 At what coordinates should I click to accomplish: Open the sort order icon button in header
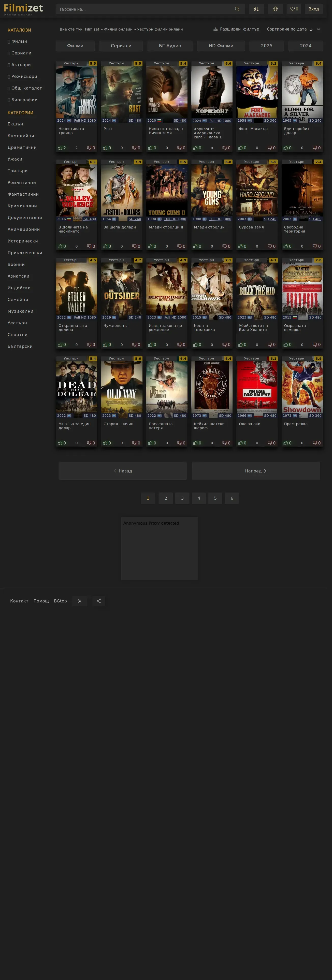click(x=256, y=9)
